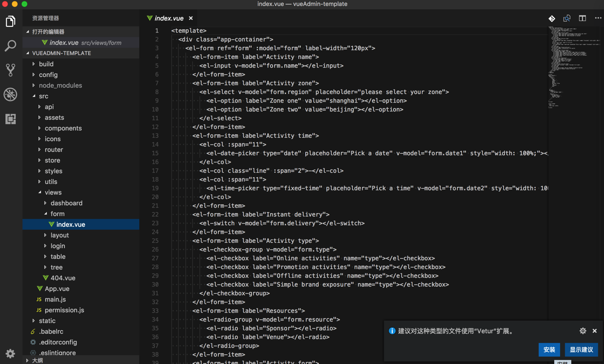Expand the build folder
Viewport: 604px width, 364px height.
pos(34,64)
